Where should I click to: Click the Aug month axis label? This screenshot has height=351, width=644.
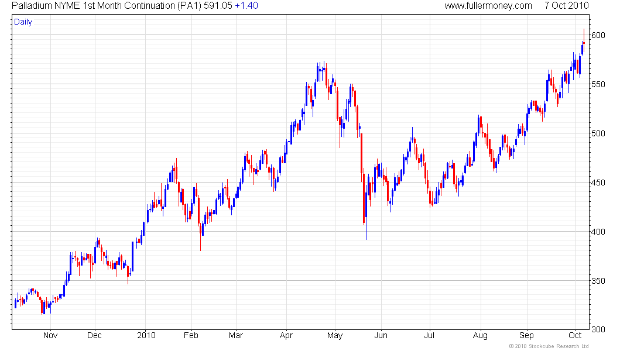480,335
